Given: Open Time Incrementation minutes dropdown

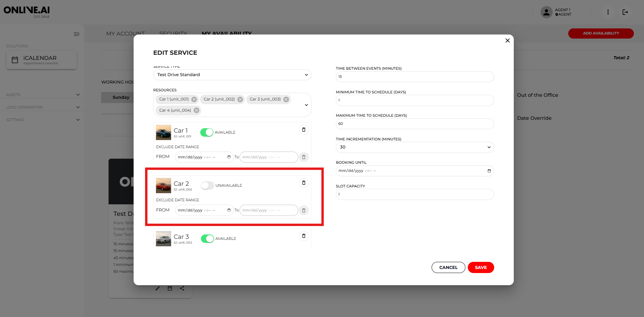Looking at the screenshot, I should [414, 147].
